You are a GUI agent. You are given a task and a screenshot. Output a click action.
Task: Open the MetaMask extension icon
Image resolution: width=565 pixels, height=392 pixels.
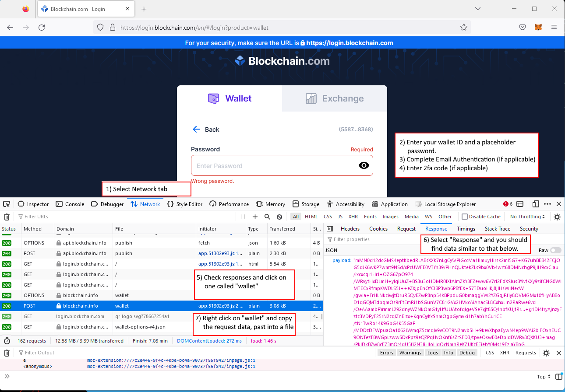pyautogui.click(x=538, y=27)
